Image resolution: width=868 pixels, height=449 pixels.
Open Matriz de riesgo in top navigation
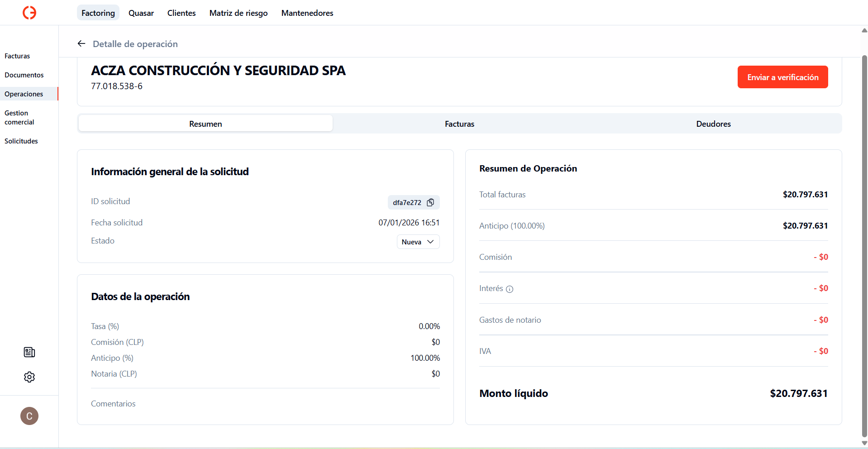(x=238, y=13)
